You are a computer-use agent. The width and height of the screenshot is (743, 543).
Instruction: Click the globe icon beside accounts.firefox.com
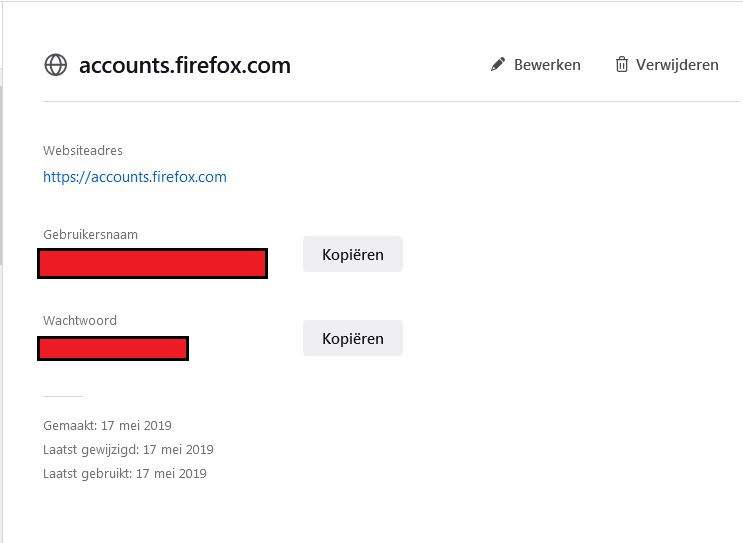pyautogui.click(x=55, y=65)
